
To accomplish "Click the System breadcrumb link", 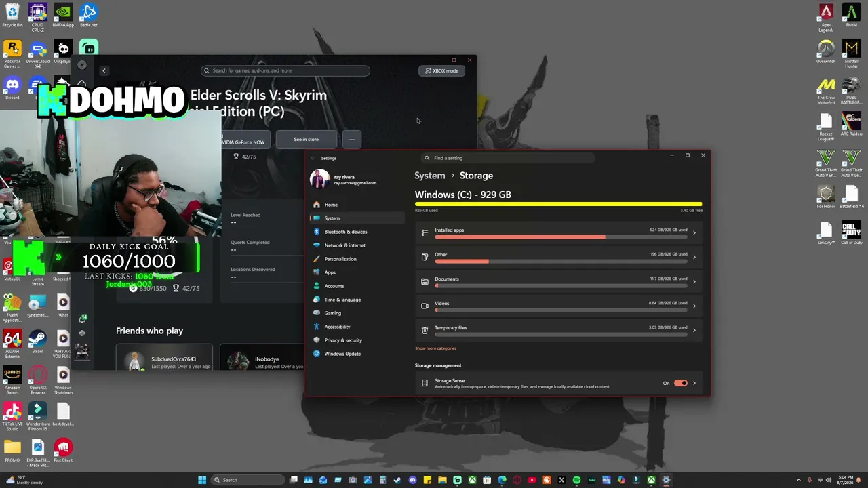I will tap(430, 176).
